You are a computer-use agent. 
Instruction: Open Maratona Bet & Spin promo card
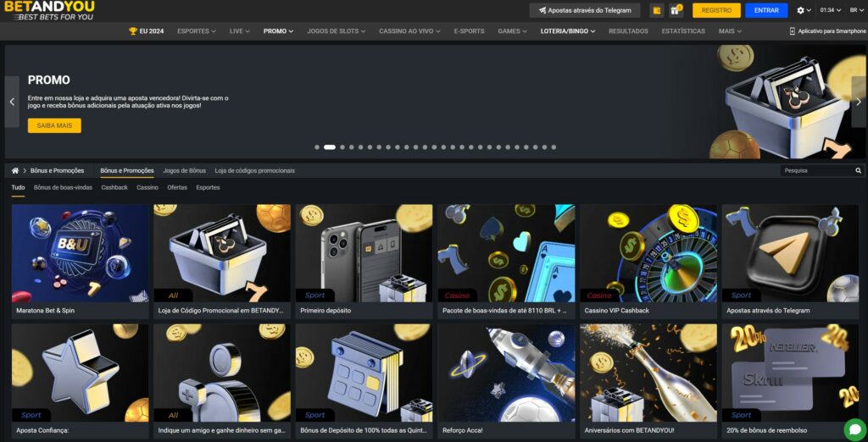(x=81, y=262)
